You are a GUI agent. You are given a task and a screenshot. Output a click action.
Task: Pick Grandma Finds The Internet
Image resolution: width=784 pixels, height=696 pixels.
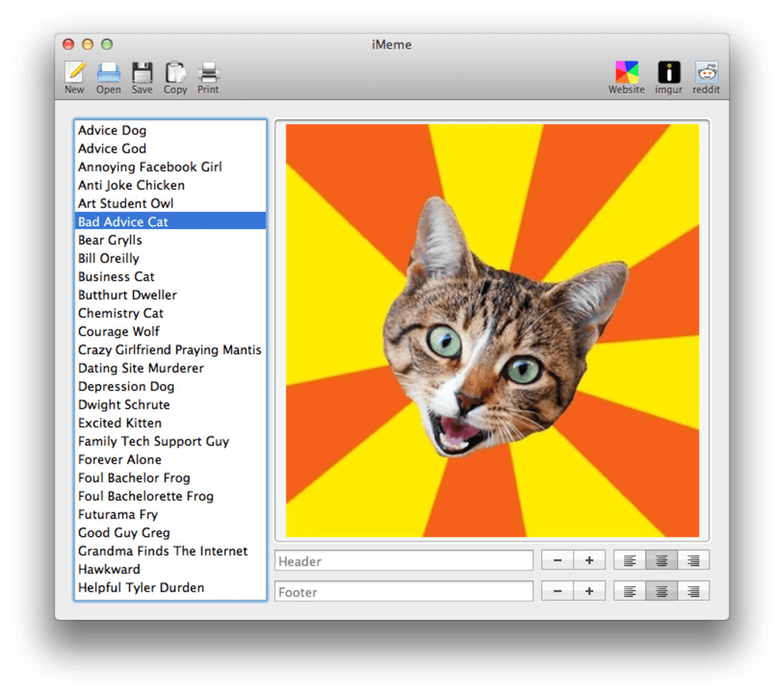171,551
